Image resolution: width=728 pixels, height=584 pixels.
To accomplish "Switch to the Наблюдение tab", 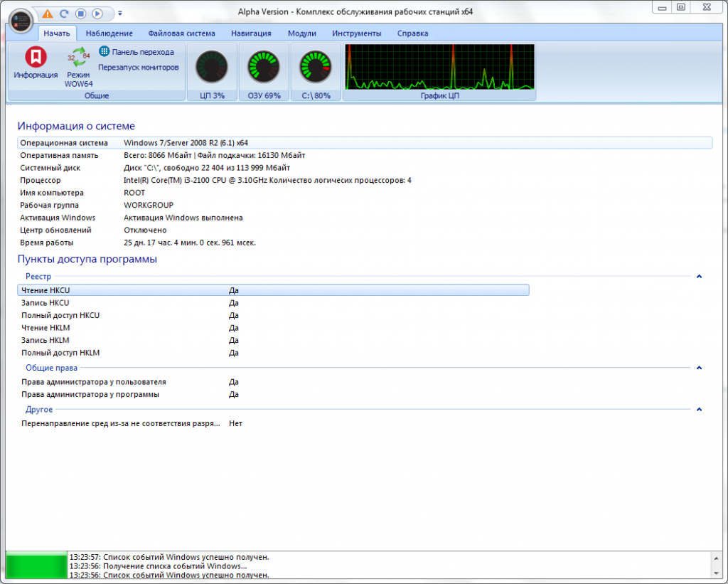I will click(x=109, y=33).
